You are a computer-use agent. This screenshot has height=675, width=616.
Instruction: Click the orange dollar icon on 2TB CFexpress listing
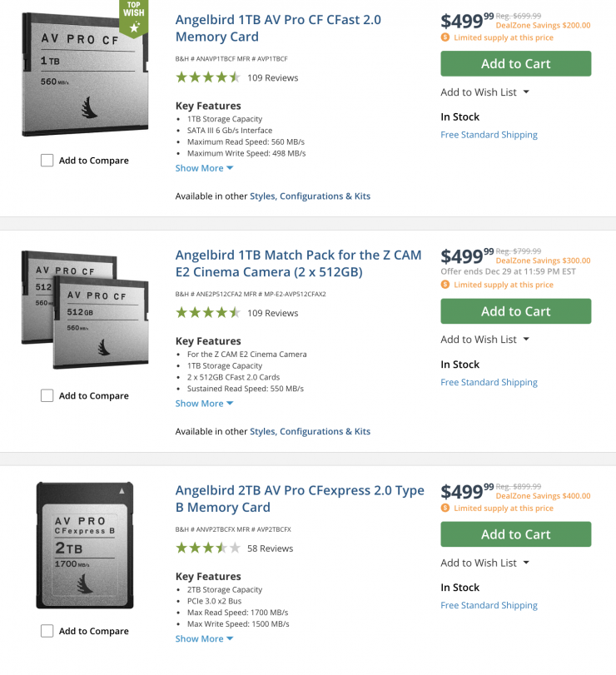pos(445,508)
